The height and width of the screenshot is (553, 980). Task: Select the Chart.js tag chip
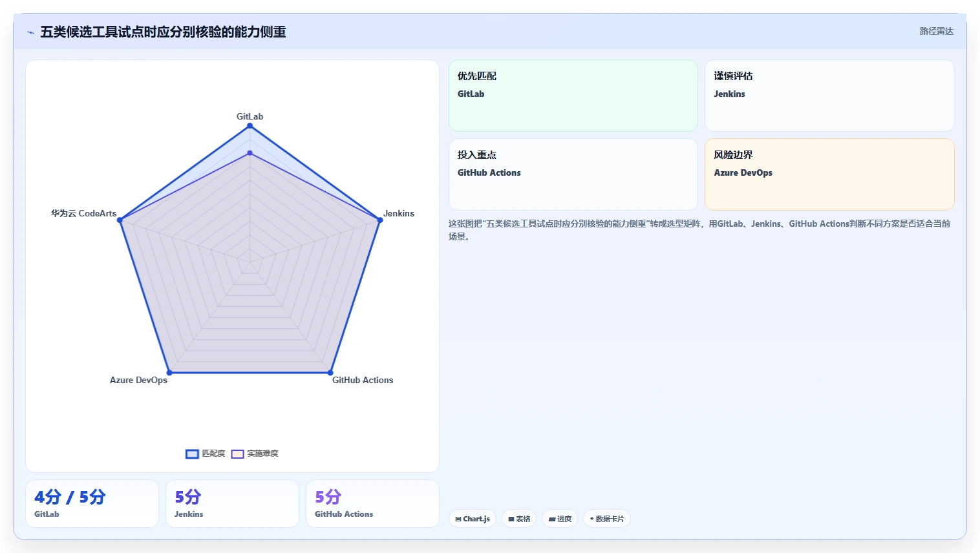tap(473, 519)
